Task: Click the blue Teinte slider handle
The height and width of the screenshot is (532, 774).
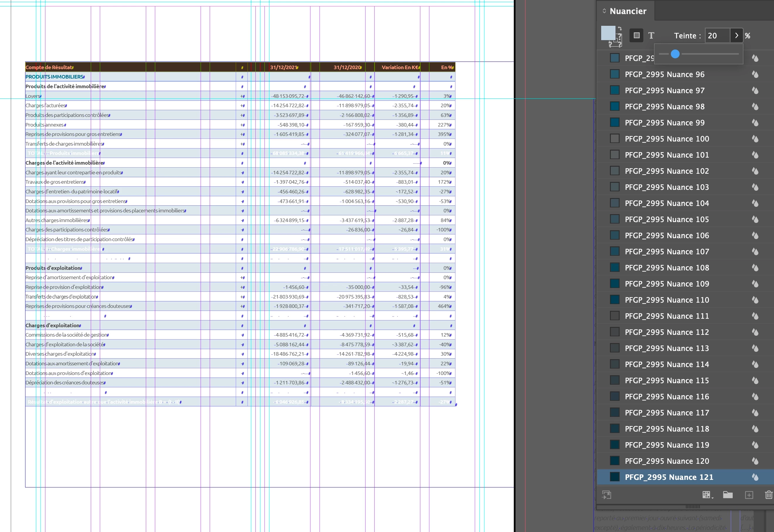Action: point(675,54)
